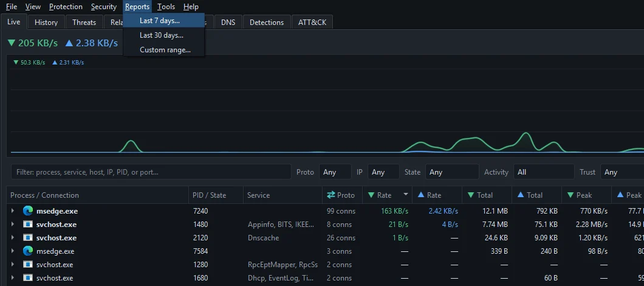Choose Last 30 days report

(164, 35)
